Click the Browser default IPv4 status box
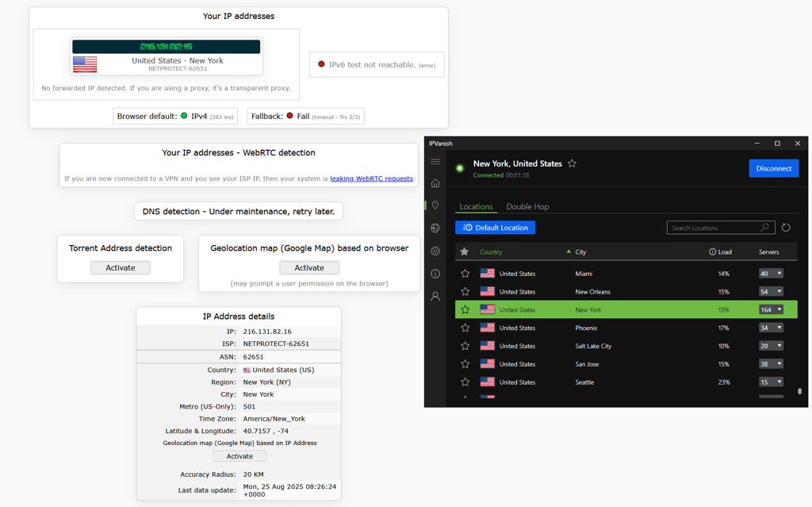Viewport: 812px width, 507px height. [x=175, y=116]
